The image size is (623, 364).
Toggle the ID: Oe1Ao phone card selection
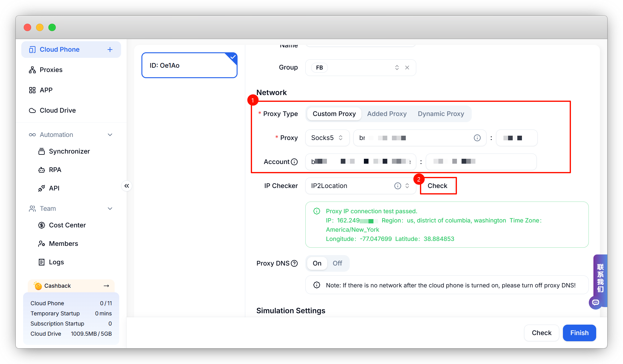(x=189, y=65)
